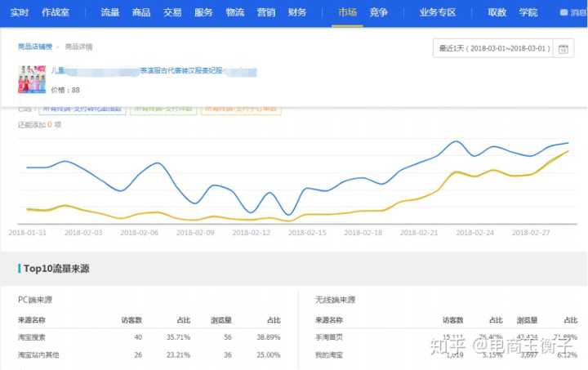Click the 商品店铺榜 breadcrumb link
The width and height of the screenshot is (588, 370).
click(38, 47)
